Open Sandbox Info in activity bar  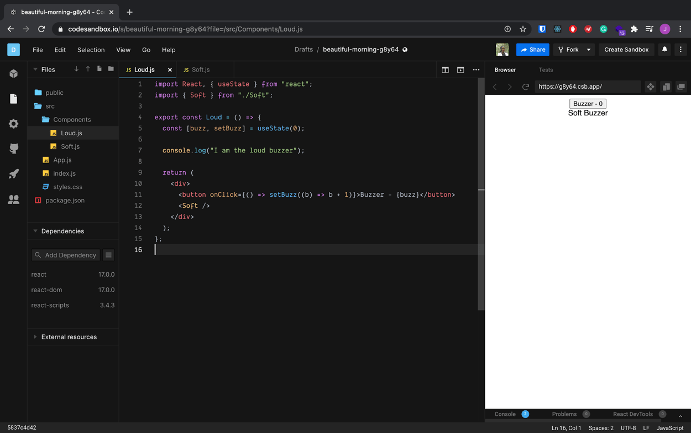(x=14, y=74)
